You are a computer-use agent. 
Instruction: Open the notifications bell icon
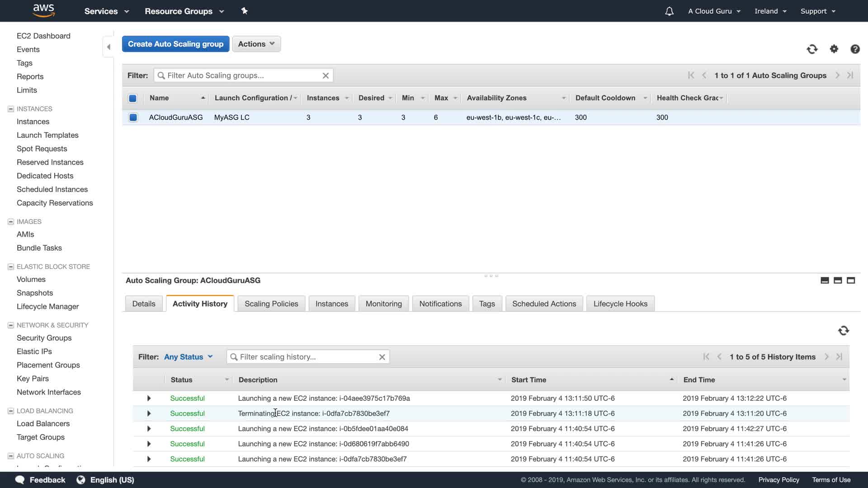point(669,11)
